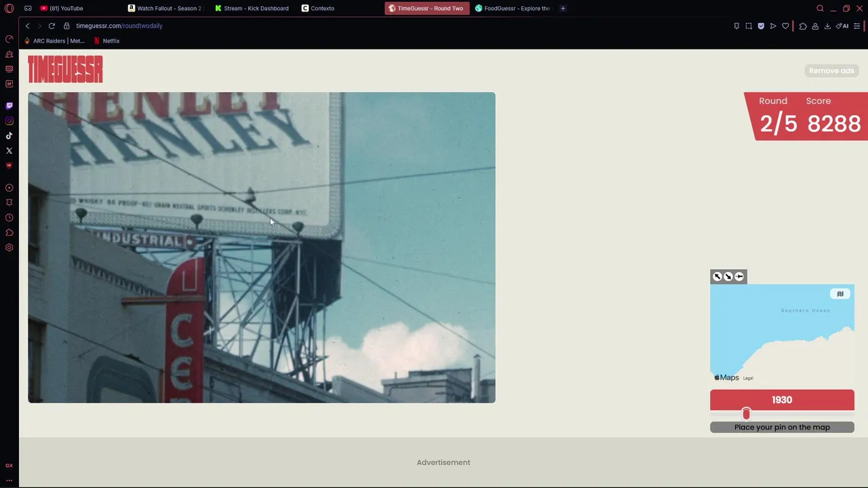
Task: Reload the current page
Action: [52, 26]
